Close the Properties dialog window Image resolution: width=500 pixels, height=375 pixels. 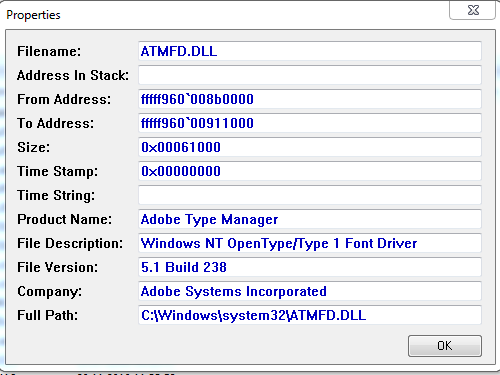pos(473,10)
